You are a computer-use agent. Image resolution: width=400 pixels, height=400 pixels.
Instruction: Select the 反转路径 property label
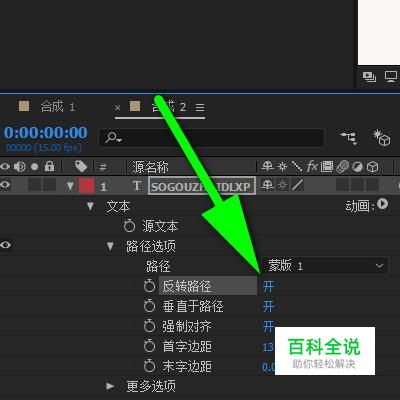coord(187,286)
